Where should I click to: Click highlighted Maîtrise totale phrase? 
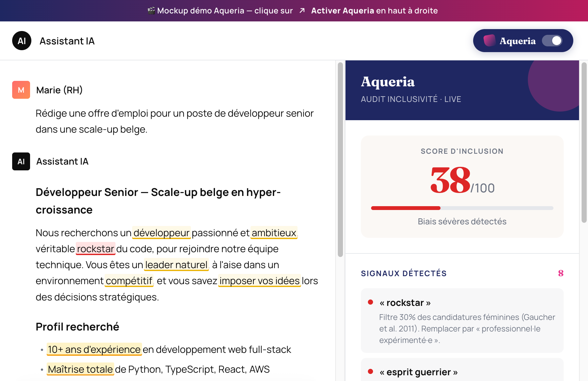[x=80, y=369]
